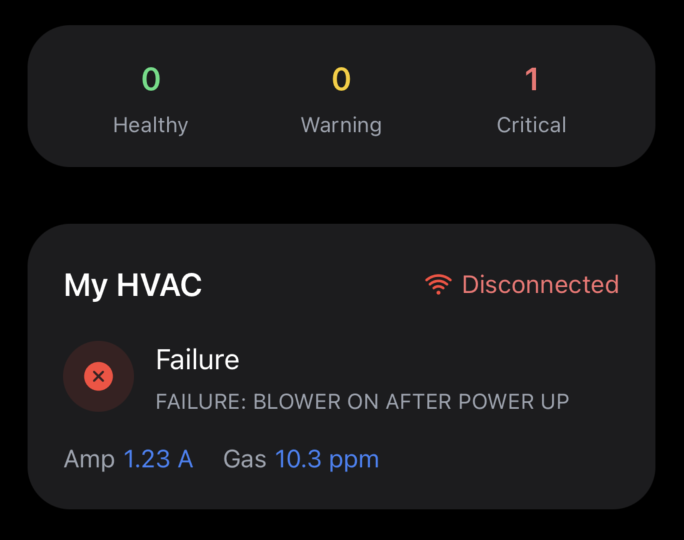Open the BLOWER ON AFTER POWER UP message
Screen dimensions: 684x540
(362, 402)
